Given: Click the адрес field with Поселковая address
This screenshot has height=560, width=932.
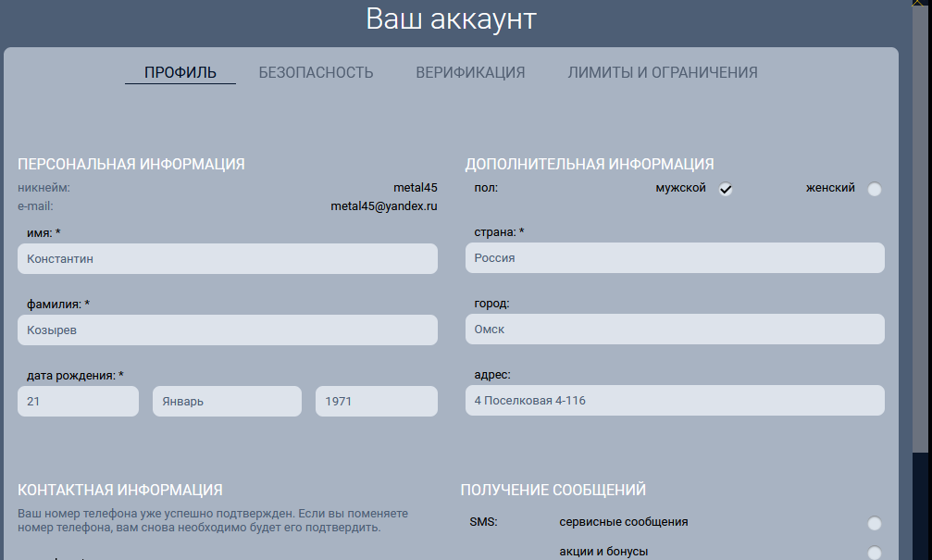Looking at the screenshot, I should tap(675, 401).
